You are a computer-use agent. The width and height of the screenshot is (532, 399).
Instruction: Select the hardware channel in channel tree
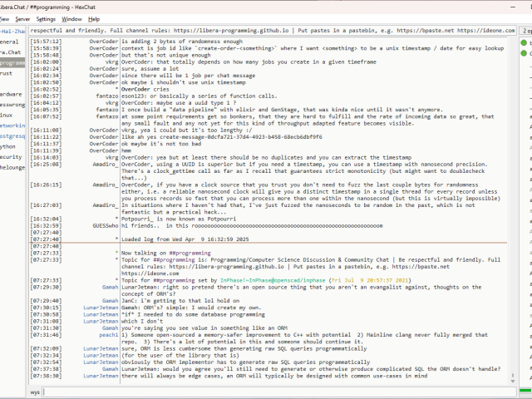point(11,94)
